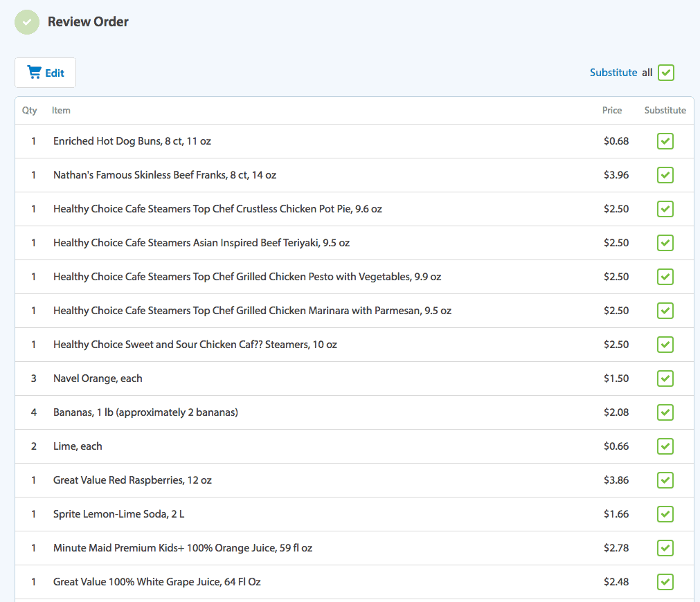Image resolution: width=700 pixels, height=602 pixels.
Task: Toggle substitute for Crustless Chicken Pot Pie
Action: click(665, 209)
